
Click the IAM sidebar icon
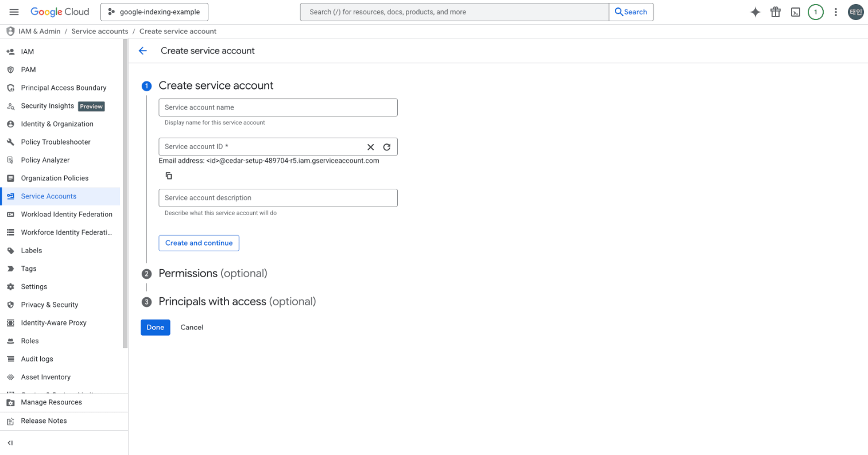tap(10, 52)
